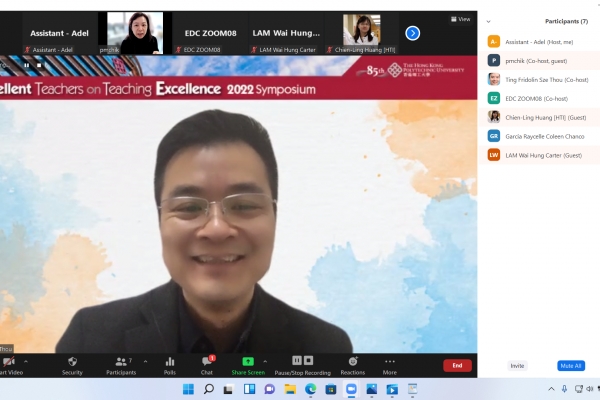600x400 pixels.
Task: End the meeting with red End button
Action: pyautogui.click(x=457, y=366)
